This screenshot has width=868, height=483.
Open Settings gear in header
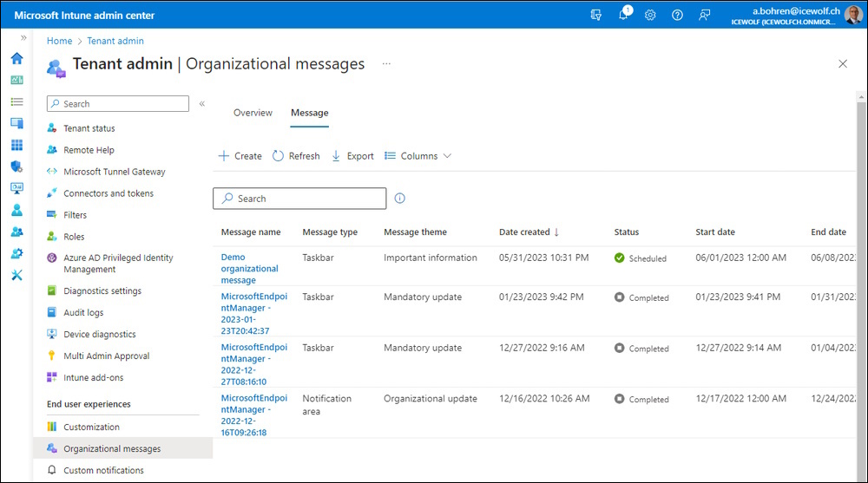(x=650, y=15)
